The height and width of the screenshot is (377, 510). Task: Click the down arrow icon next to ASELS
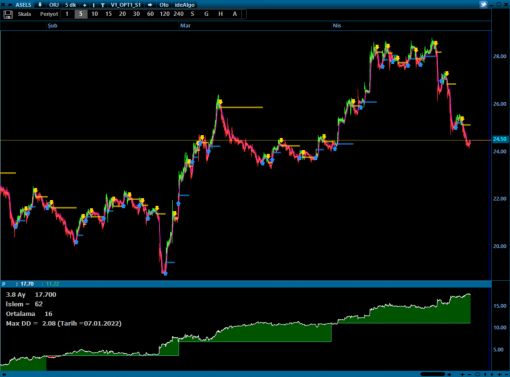click(x=40, y=5)
